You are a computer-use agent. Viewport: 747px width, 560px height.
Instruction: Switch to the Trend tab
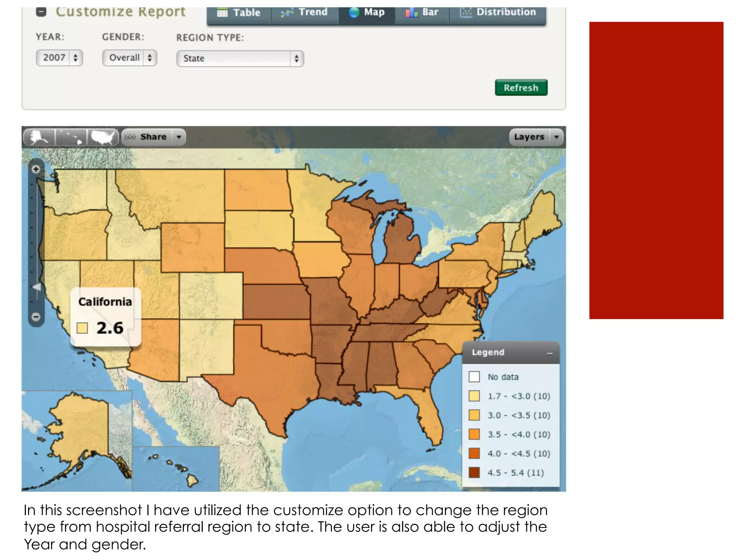pos(305,12)
